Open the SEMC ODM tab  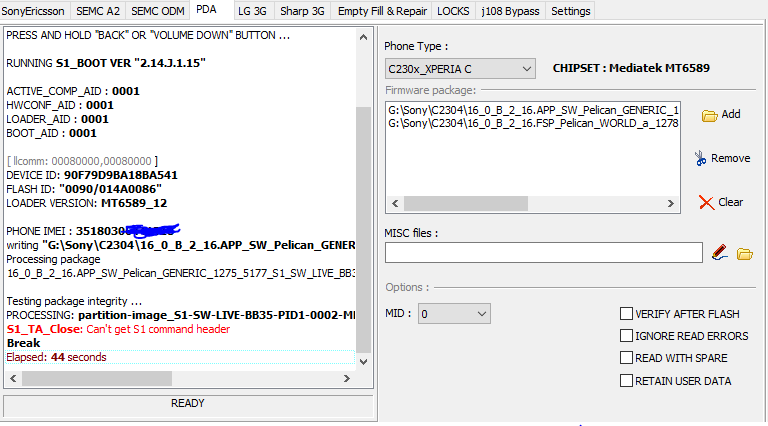point(158,11)
